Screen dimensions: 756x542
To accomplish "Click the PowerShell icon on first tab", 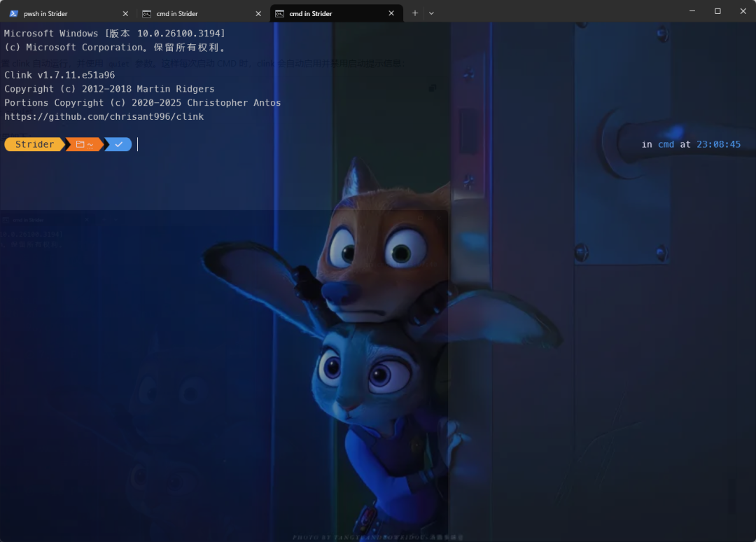I will point(14,13).
